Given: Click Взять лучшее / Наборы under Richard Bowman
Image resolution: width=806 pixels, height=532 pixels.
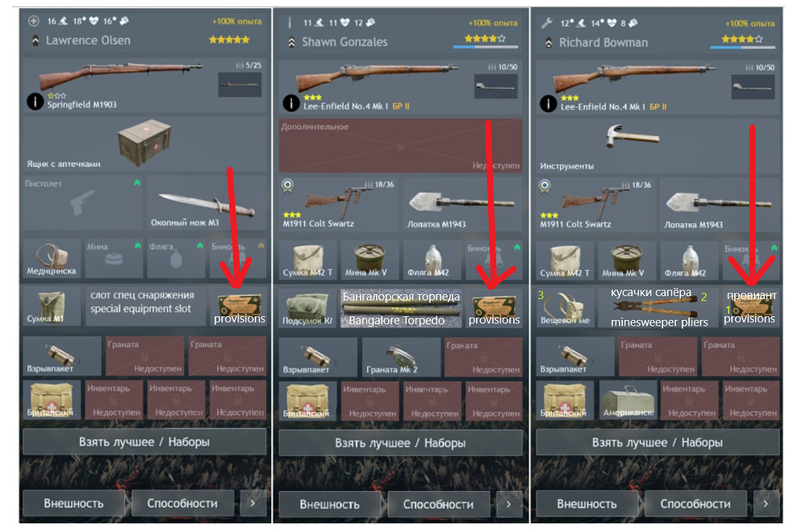Looking at the screenshot, I should pos(658,443).
